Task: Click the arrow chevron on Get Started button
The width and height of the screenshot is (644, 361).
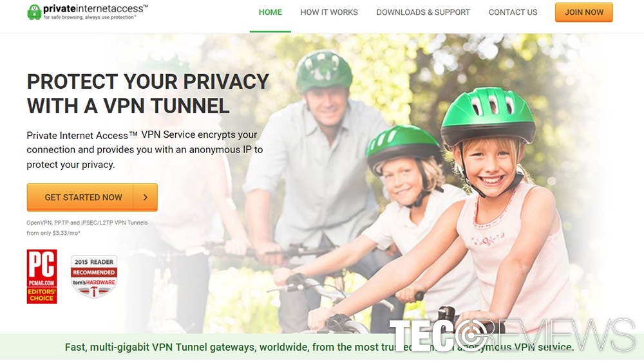Action: click(146, 198)
